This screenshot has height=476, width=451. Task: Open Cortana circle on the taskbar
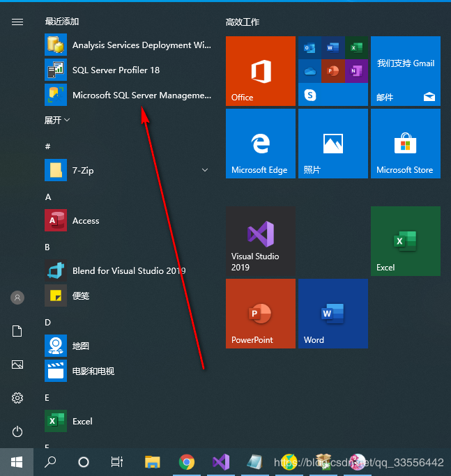(84, 462)
